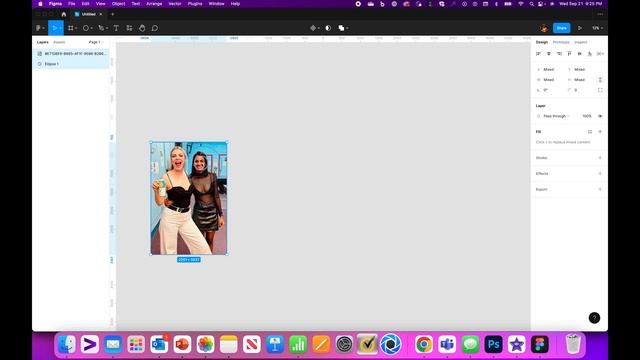
Task: Select the Pen tool
Action: pos(101,28)
